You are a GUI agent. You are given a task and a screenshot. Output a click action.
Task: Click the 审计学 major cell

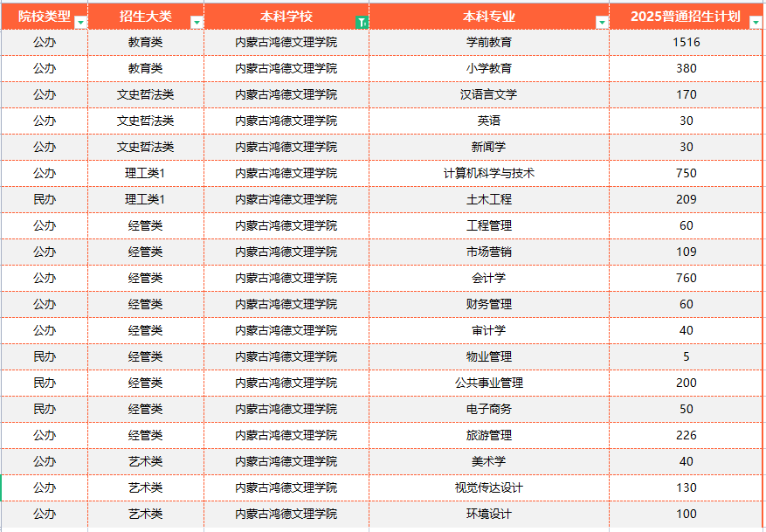489,331
